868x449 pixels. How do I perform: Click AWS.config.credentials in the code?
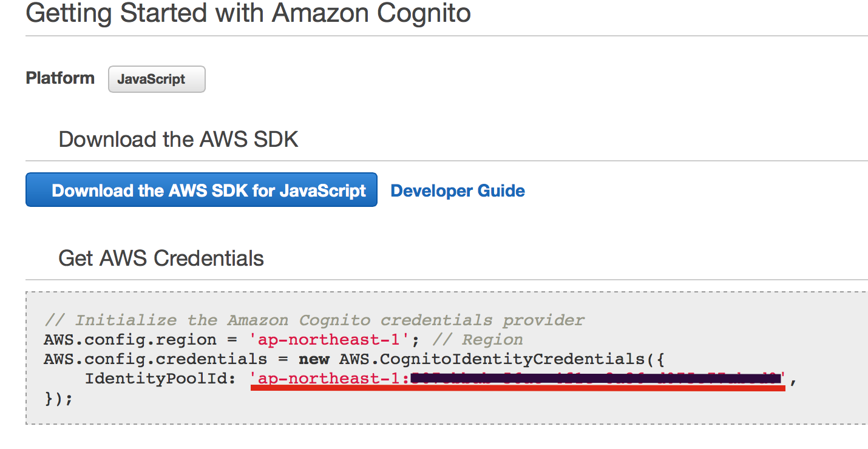click(155, 359)
